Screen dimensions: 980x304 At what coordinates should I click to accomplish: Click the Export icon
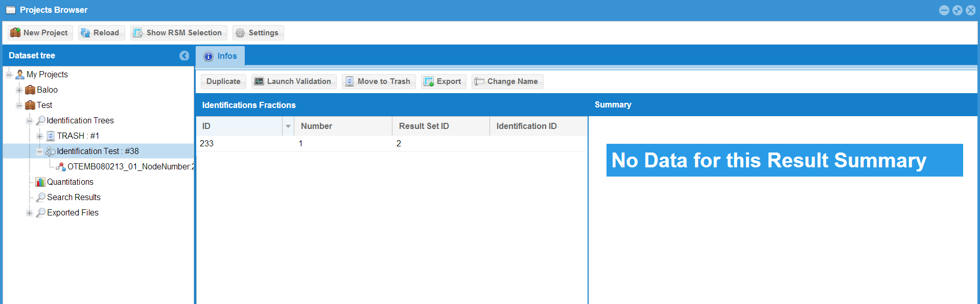(x=429, y=81)
